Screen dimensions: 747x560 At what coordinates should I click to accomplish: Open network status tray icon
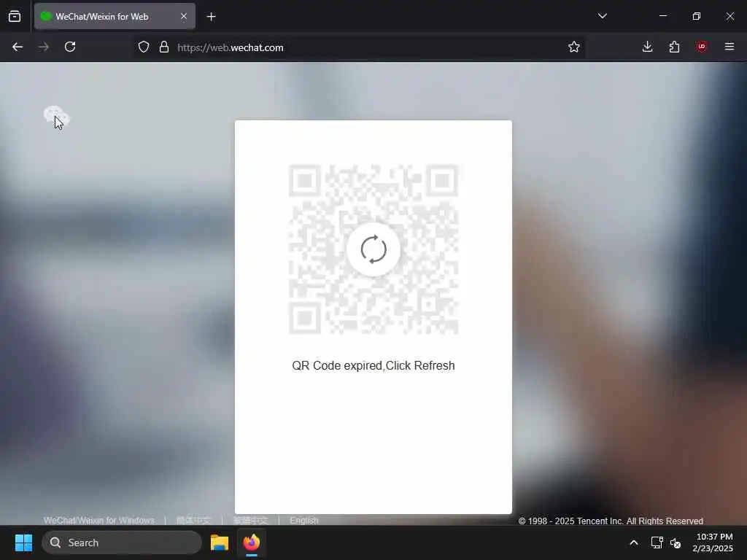pos(657,542)
